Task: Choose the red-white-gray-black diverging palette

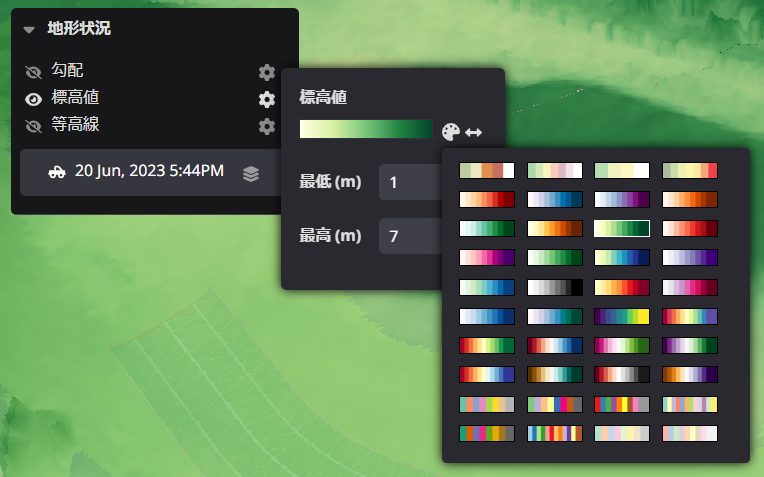Action: pyautogui.click(x=622, y=375)
